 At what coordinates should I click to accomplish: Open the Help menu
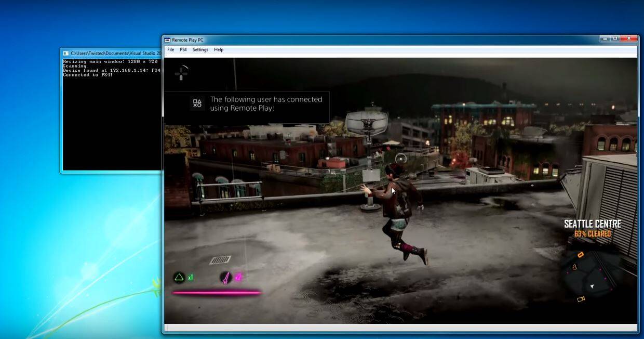pyautogui.click(x=218, y=49)
